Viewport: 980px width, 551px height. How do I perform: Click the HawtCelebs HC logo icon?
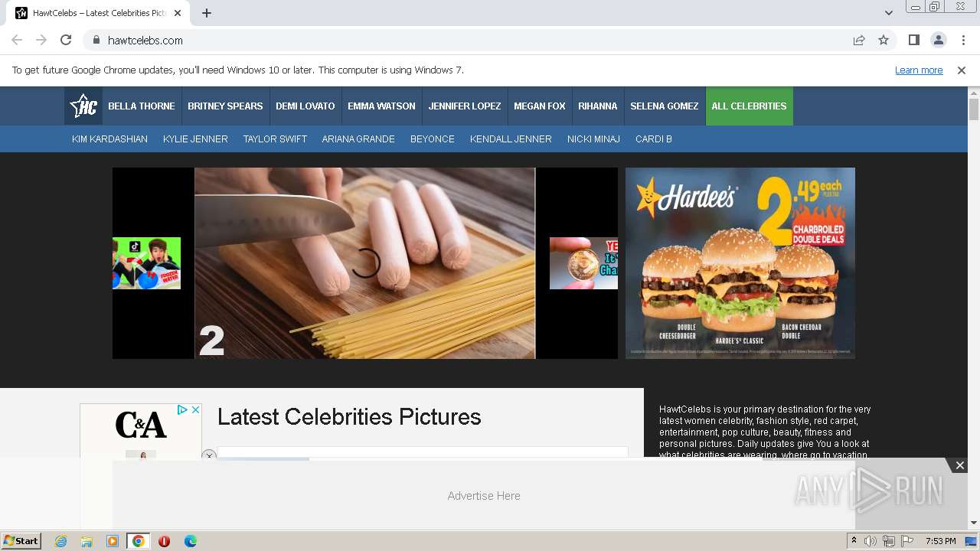(x=83, y=106)
